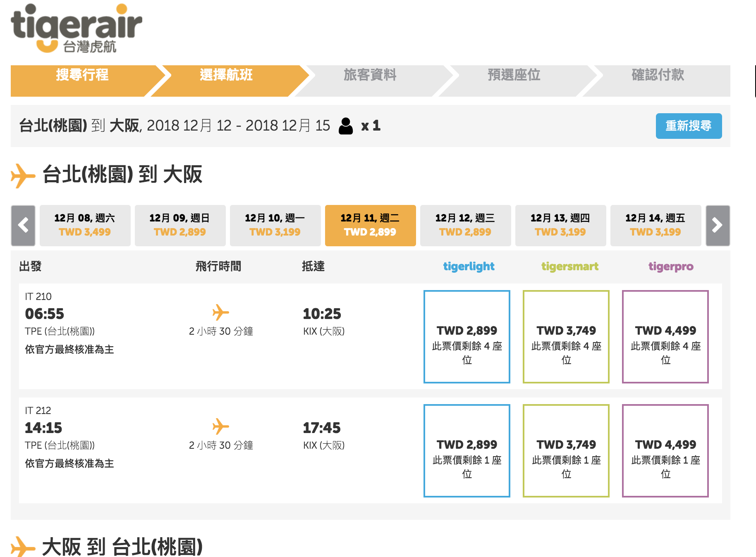Choose tigersmart TWD 3,749 fare for IT 210
Viewport: 756px width, 557px height.
(566, 337)
